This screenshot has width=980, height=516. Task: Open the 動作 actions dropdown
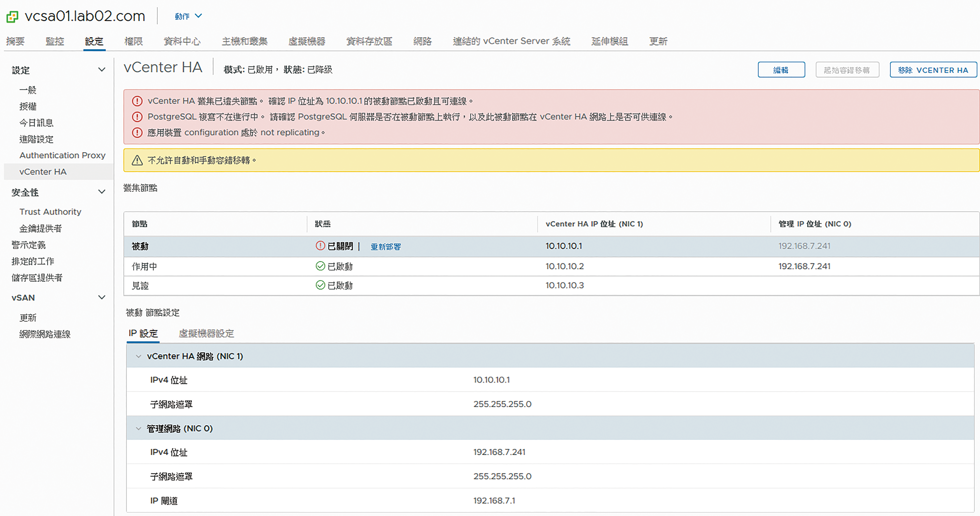point(188,16)
